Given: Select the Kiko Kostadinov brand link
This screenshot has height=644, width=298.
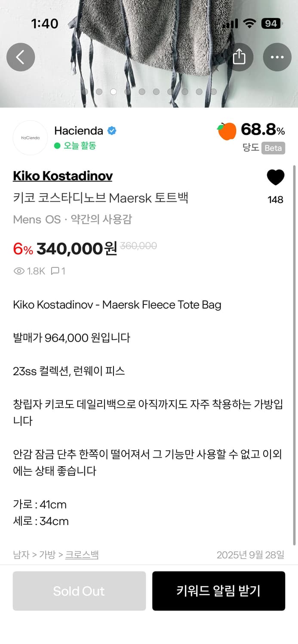Looking at the screenshot, I should pyautogui.click(x=62, y=176).
